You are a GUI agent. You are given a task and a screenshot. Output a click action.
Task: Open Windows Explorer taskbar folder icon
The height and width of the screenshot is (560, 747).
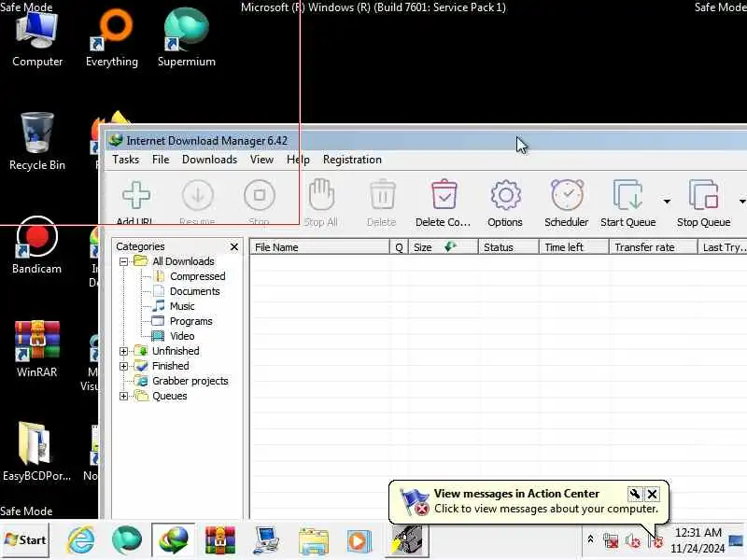coord(314,541)
